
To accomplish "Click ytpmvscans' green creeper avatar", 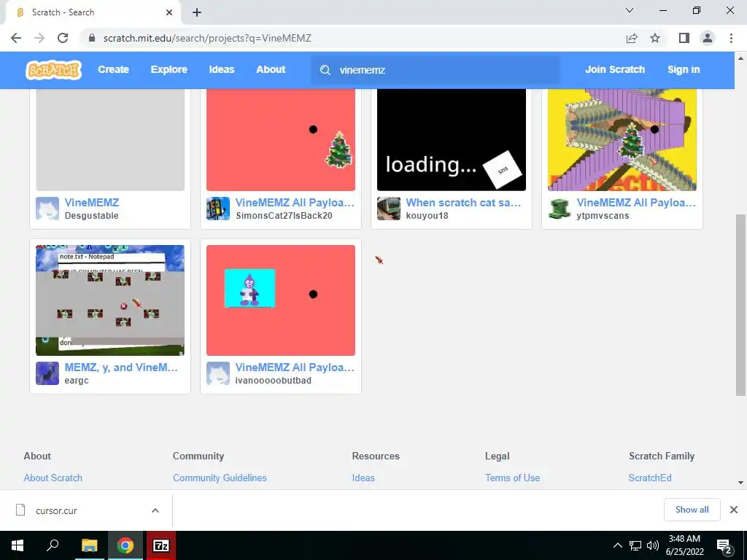I will click(x=560, y=209).
